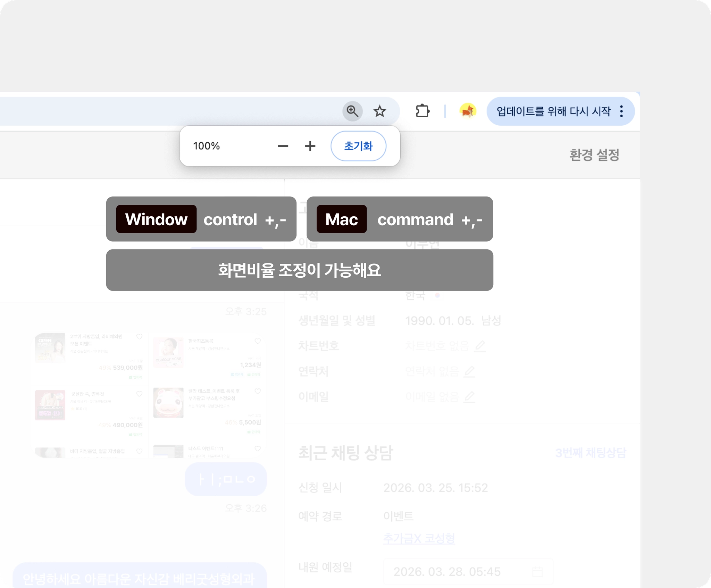
Task: Increase zoom with the plus button
Action: pos(310,146)
